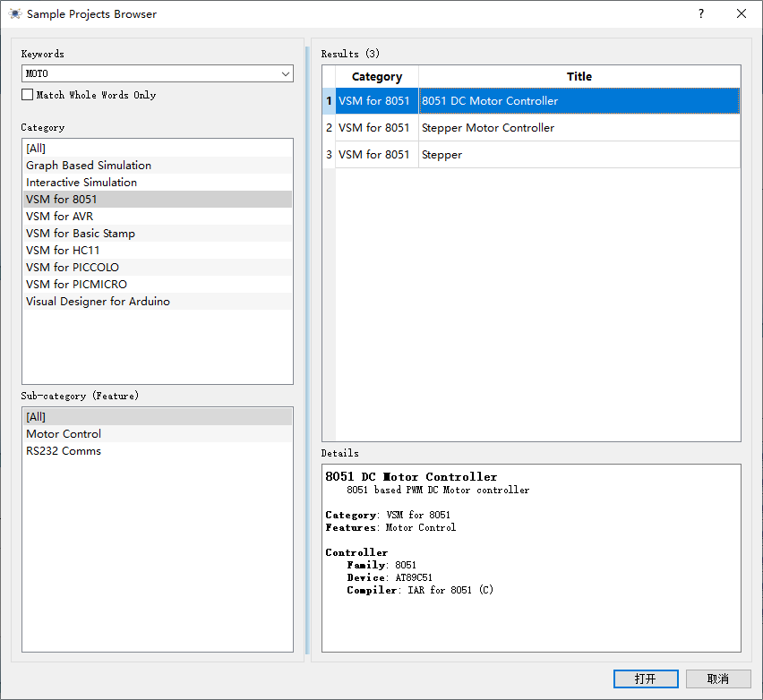This screenshot has width=763, height=700.
Task: Enable Match Whole Words Only checkbox
Action: click(28, 95)
